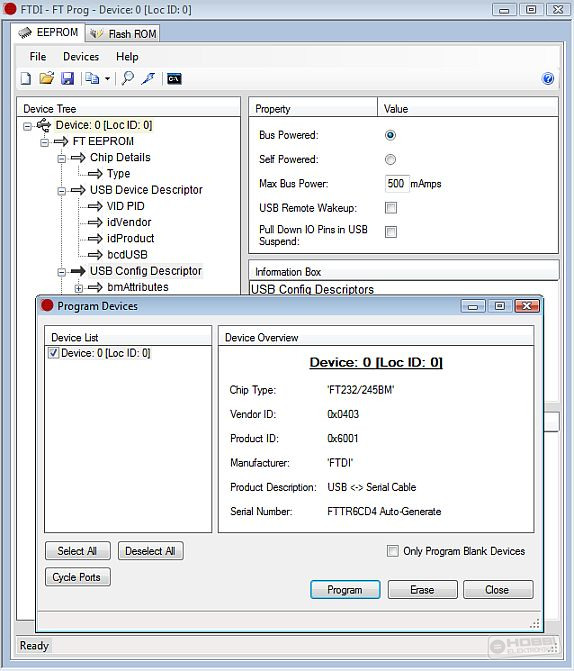Click the Cycle Ports button
This screenshot has width=574, height=671.
77,577
